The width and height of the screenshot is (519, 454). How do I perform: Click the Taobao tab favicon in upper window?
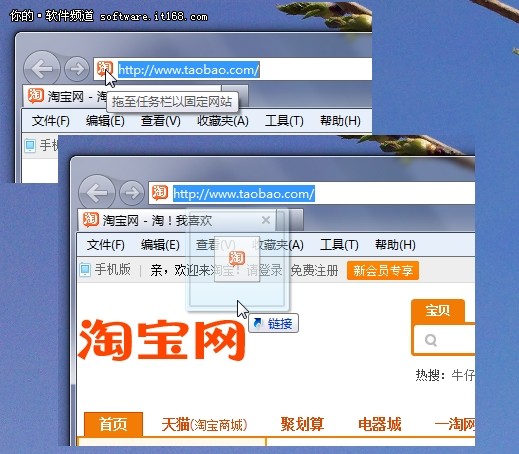35,96
